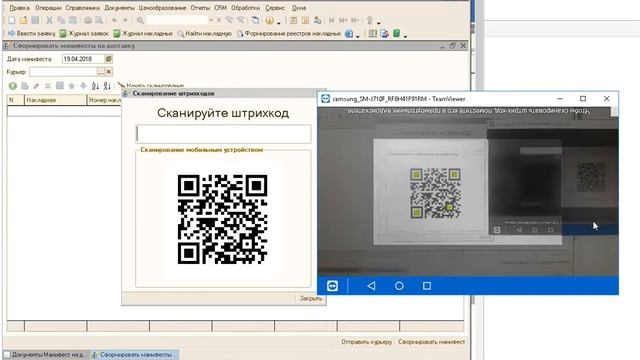Click the M memory button
The image size is (640, 360).
(x=331, y=20)
